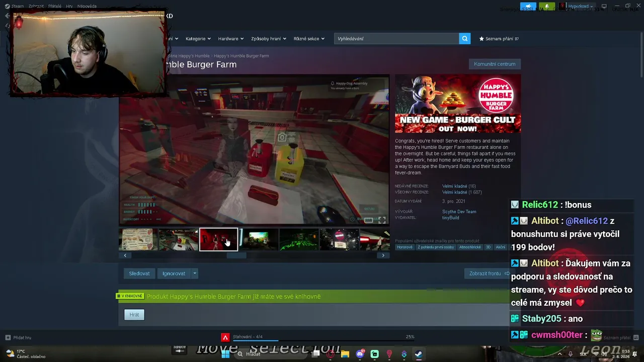The width and height of the screenshot is (644, 362).
Task: Click the Big Picture monitor icon
Action: (x=604, y=7)
